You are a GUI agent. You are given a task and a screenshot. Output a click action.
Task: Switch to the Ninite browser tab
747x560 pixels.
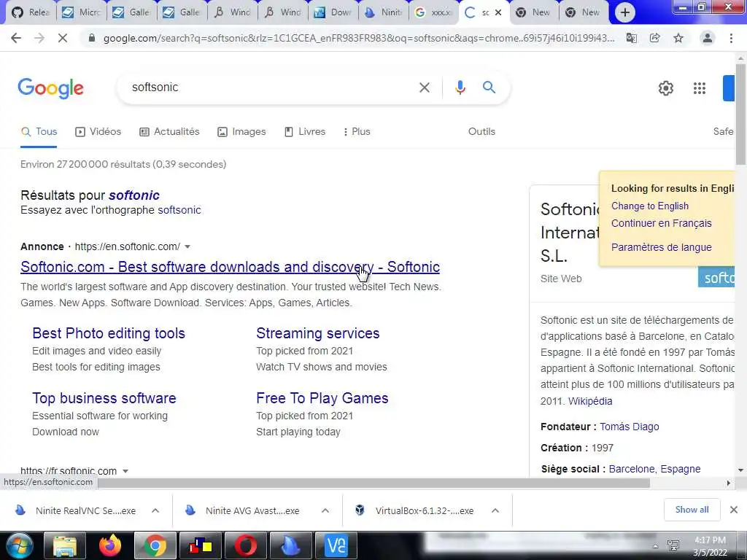click(385, 12)
